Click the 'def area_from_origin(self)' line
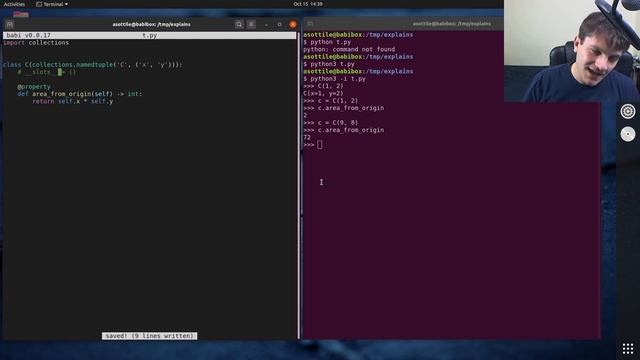The image size is (640, 360). pos(80,94)
